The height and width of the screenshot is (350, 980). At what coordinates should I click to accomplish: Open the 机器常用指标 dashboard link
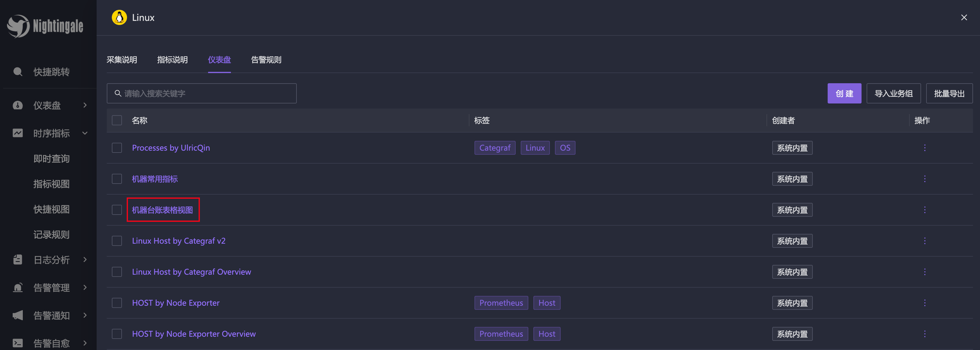tap(155, 178)
